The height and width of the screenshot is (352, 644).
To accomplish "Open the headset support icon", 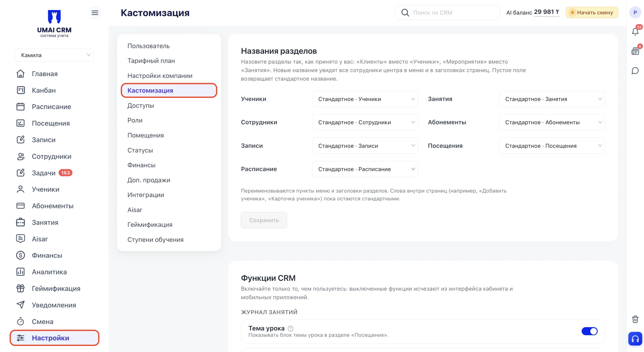I will [x=635, y=339].
